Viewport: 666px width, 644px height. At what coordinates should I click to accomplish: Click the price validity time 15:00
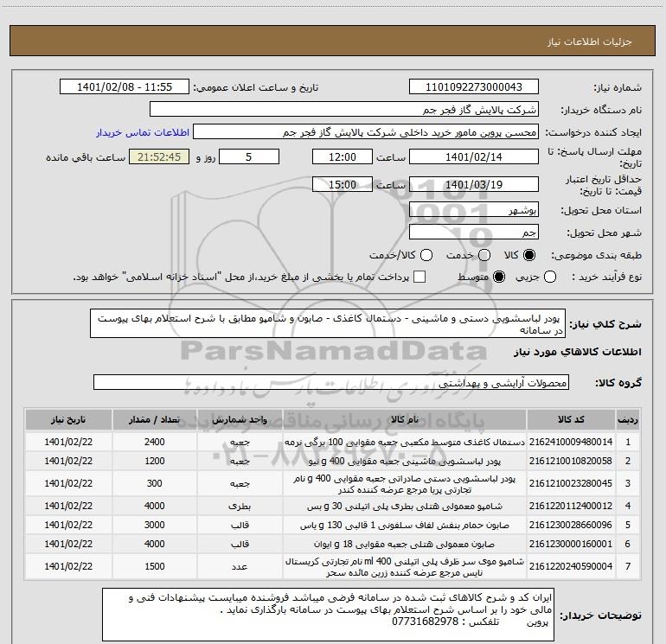pos(343,184)
